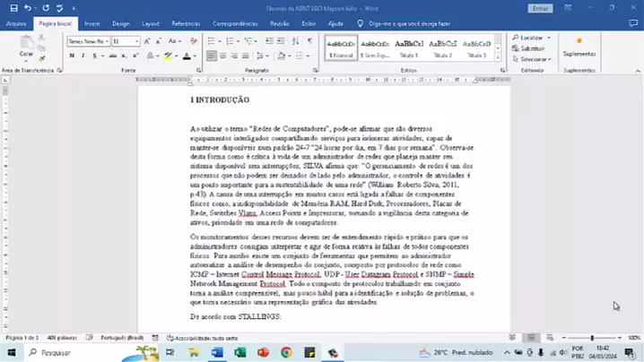Open the Suplementos add-ins
This screenshot has height=362, width=644.
tap(579, 47)
